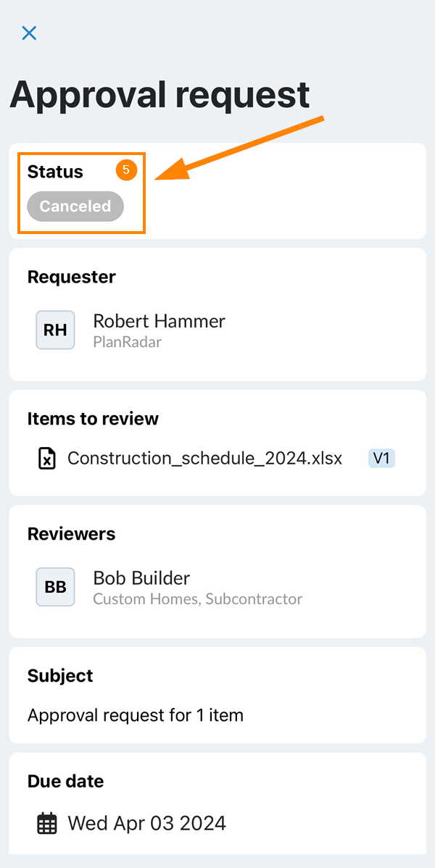Select the BB avatar for Bob Builder
Image resolution: width=435 pixels, height=868 pixels.
tap(55, 587)
